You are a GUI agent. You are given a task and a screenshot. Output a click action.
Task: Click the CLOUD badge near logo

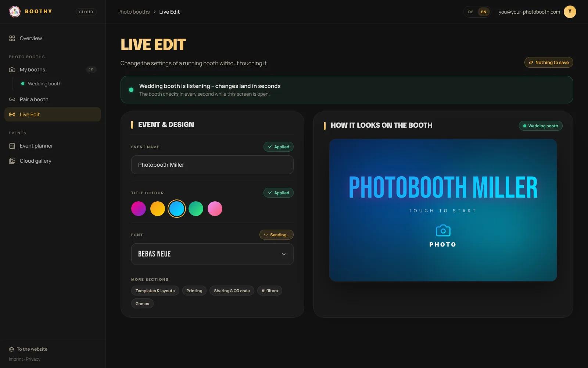[86, 12]
